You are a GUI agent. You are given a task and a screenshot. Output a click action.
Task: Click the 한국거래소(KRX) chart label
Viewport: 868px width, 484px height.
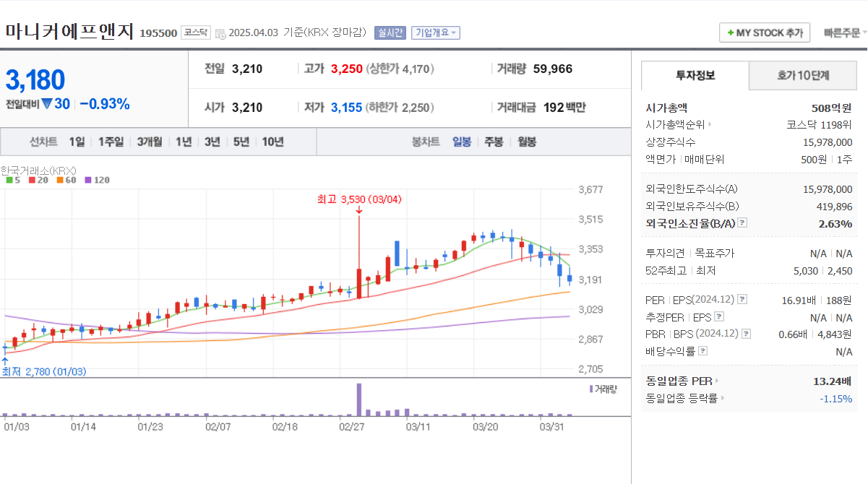[x=39, y=170]
